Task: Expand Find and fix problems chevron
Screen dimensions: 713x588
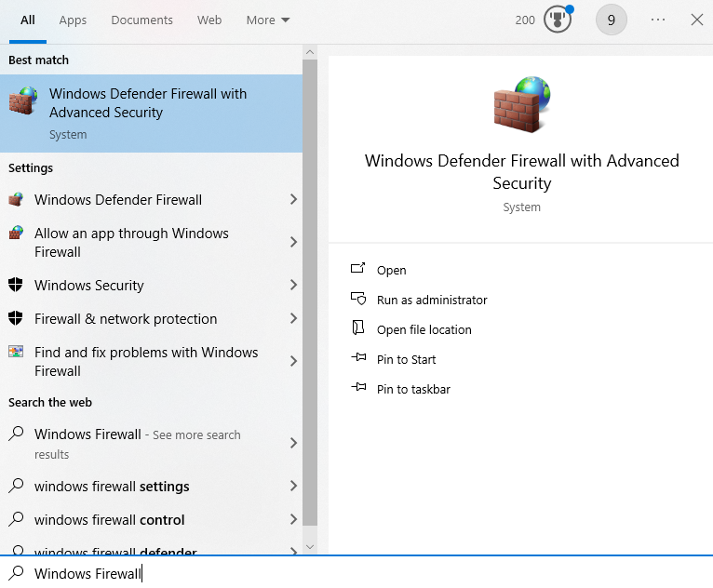Action: 294,361
